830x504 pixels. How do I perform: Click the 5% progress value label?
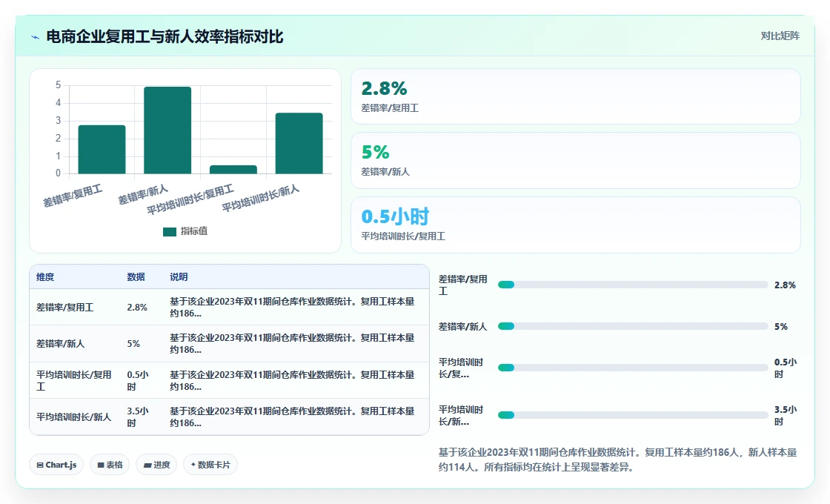[x=781, y=327]
